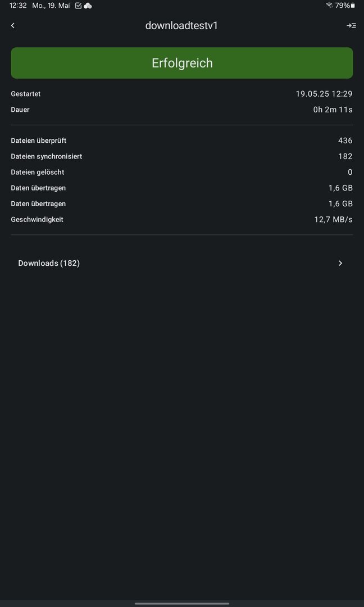
Task: Tap the green Erfolgreich status banner
Action: pos(182,63)
